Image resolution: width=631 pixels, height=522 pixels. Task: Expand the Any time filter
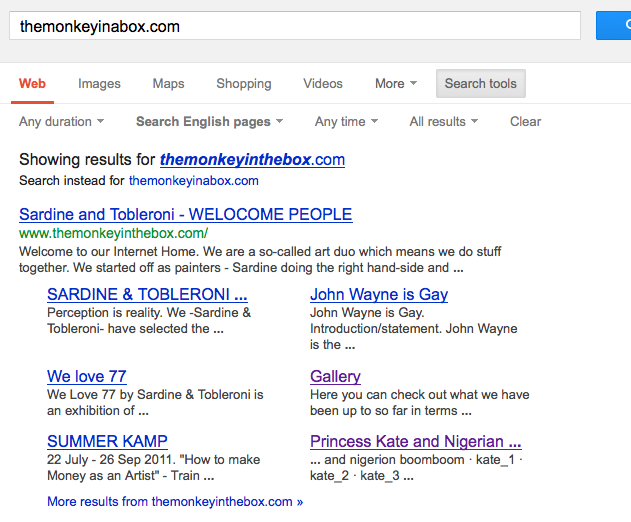pyautogui.click(x=346, y=122)
